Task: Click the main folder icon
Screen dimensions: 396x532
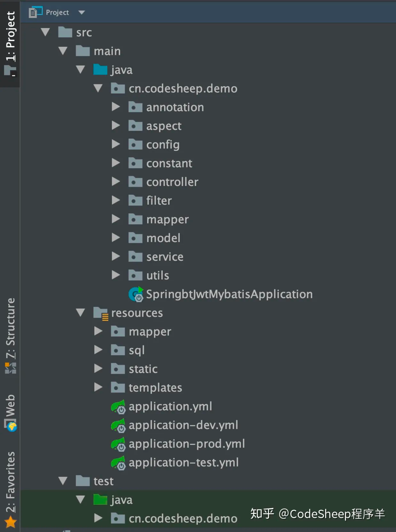Action: (x=83, y=51)
